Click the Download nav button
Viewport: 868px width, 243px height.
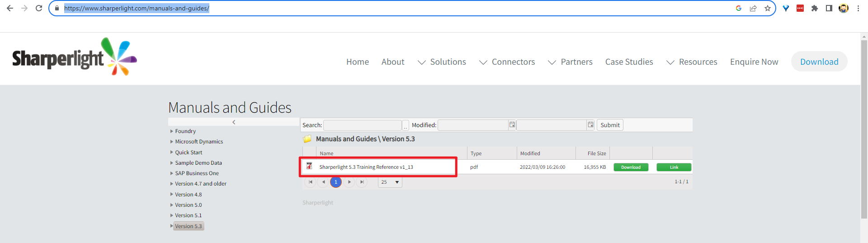coord(819,62)
